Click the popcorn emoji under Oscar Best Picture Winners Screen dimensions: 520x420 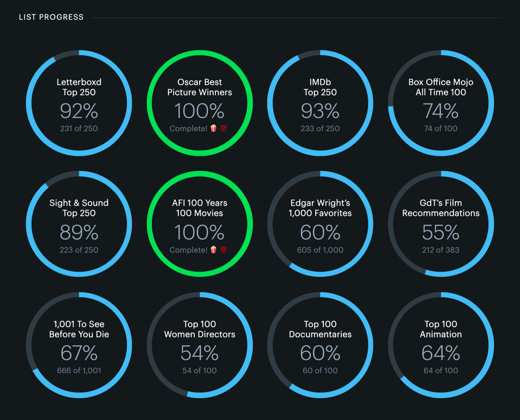pos(213,128)
